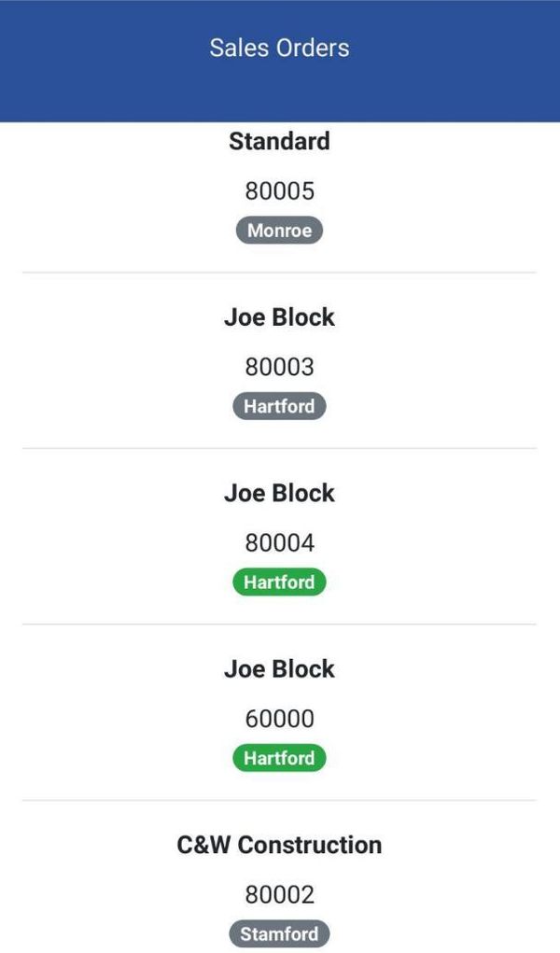Select order number 80002

(x=279, y=894)
